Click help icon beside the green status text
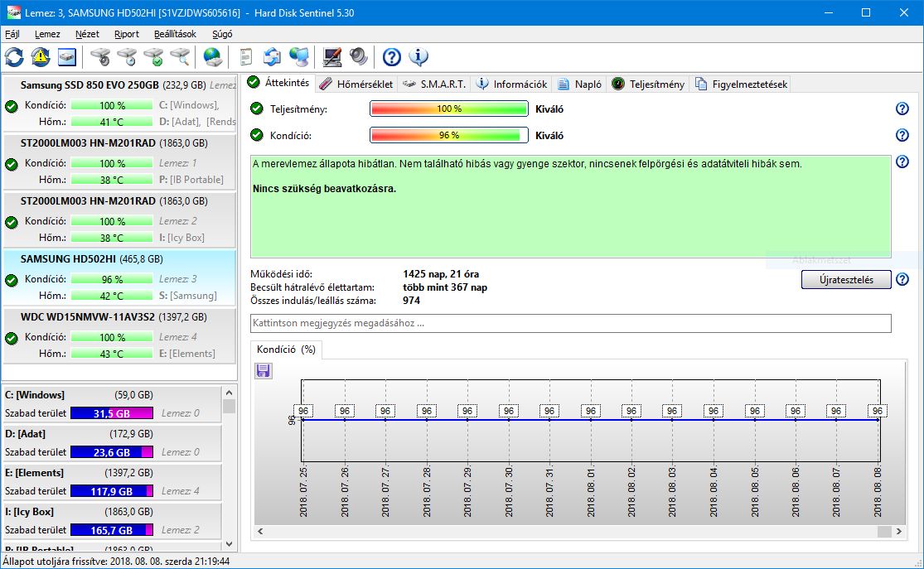 click(902, 162)
